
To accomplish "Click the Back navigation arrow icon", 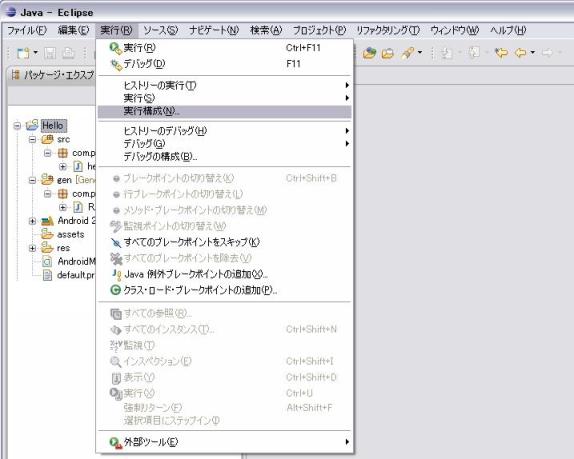I will [521, 53].
